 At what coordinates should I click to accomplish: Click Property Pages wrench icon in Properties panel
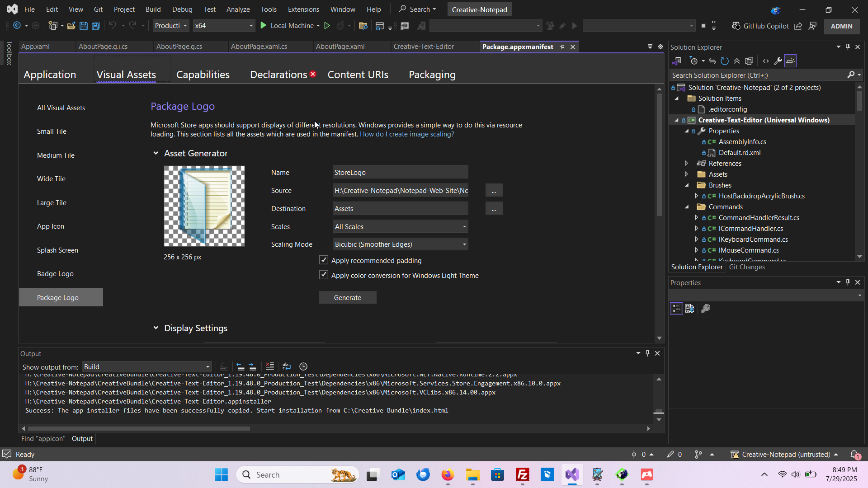point(705,309)
